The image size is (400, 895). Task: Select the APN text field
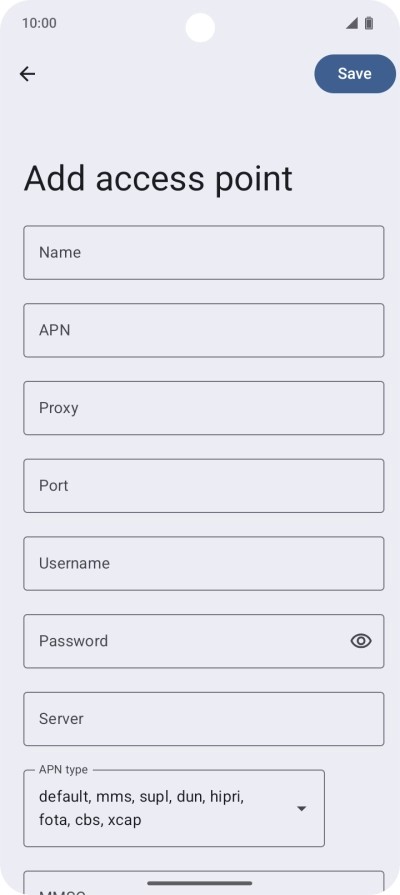tap(204, 330)
